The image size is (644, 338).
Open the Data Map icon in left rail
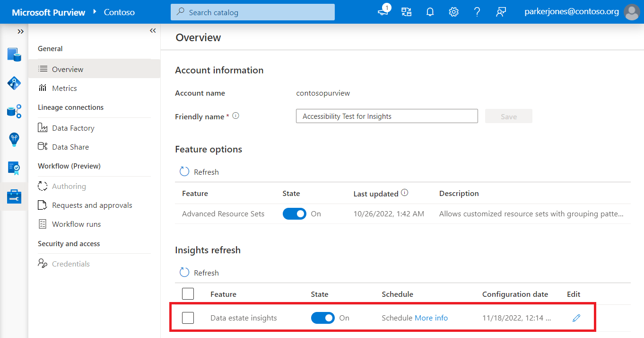click(14, 83)
